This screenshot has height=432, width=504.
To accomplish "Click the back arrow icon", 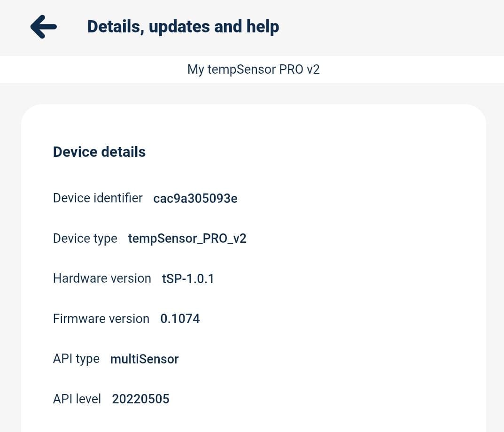I will [x=43, y=27].
